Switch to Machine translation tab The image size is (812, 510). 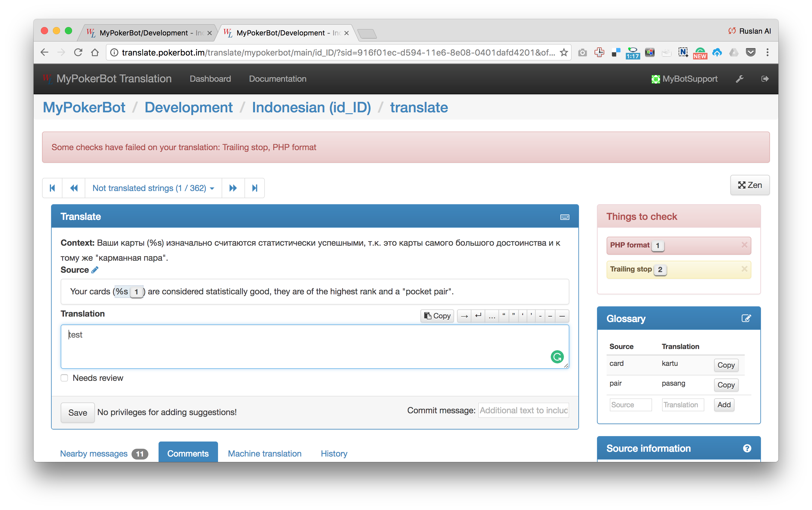tap(264, 453)
